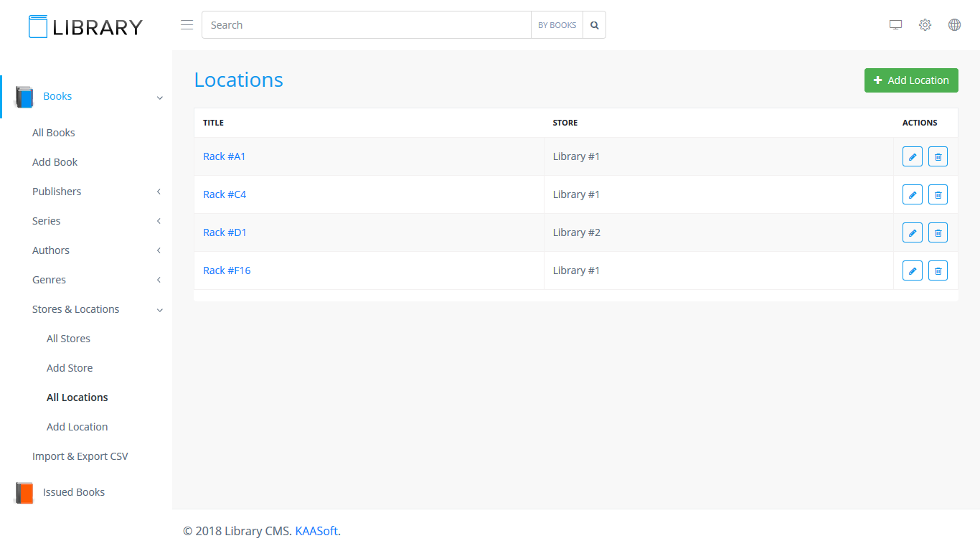
Task: Click the monitor icon in header
Action: [895, 25]
